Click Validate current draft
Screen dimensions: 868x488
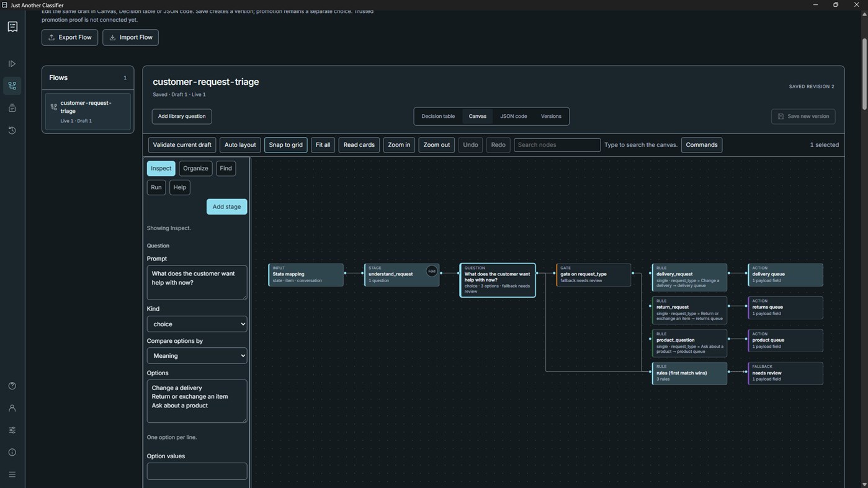[182, 145]
